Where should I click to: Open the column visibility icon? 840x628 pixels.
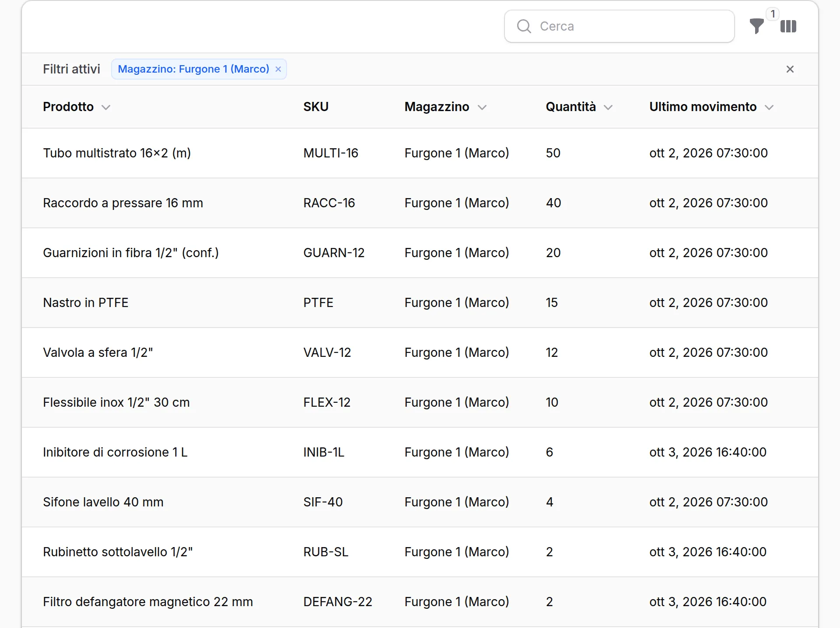[788, 26]
